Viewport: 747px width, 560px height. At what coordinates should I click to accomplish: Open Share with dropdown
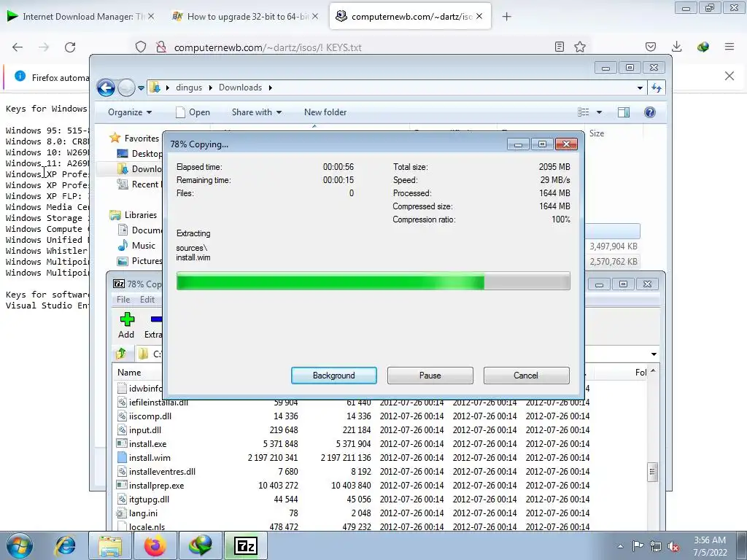pyautogui.click(x=256, y=112)
